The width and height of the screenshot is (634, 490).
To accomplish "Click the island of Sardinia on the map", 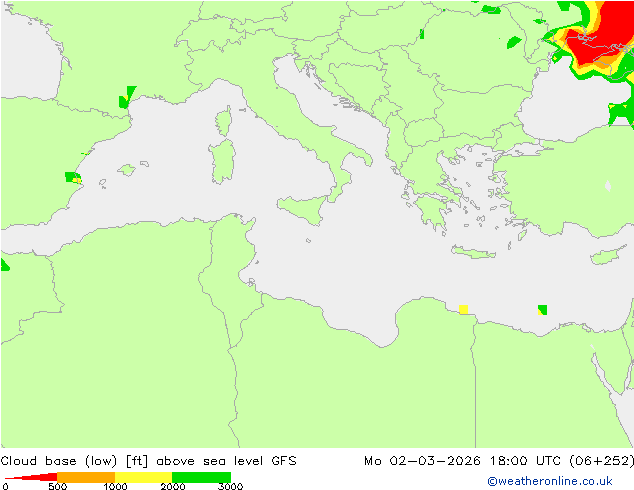I will [x=222, y=162].
